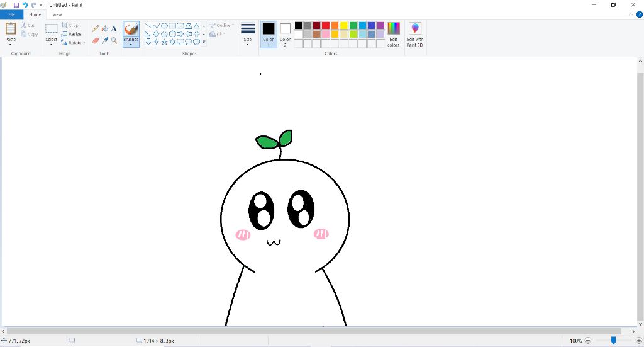Select the Color picker eyedropper tool
The image size is (644, 347).
click(x=105, y=40)
